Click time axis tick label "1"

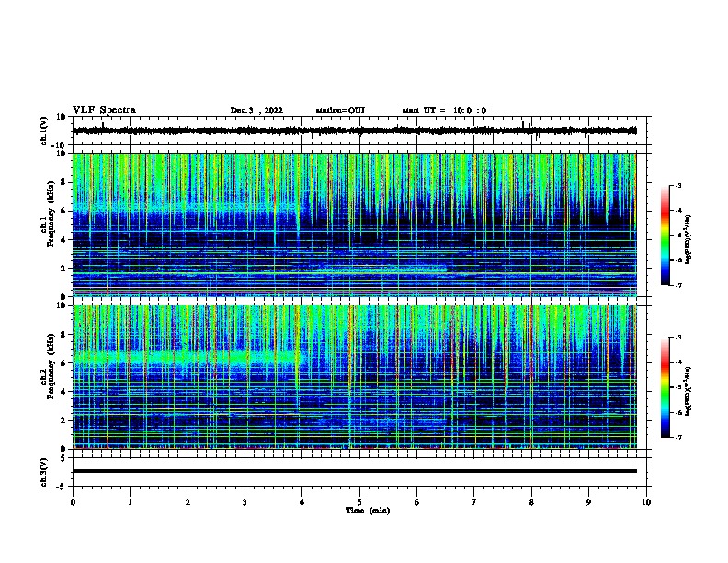pos(130,502)
